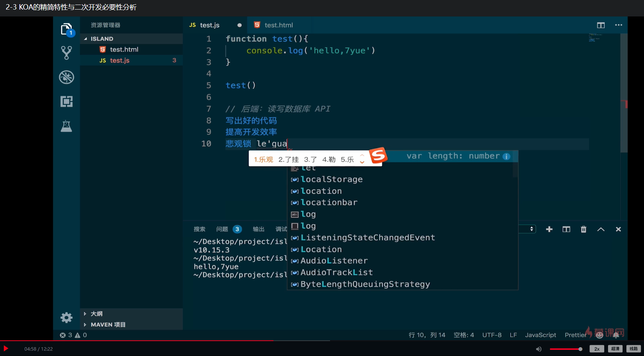This screenshot has width=644, height=356.
Task: Change language mode via JavaScript status item
Action: [540, 335]
